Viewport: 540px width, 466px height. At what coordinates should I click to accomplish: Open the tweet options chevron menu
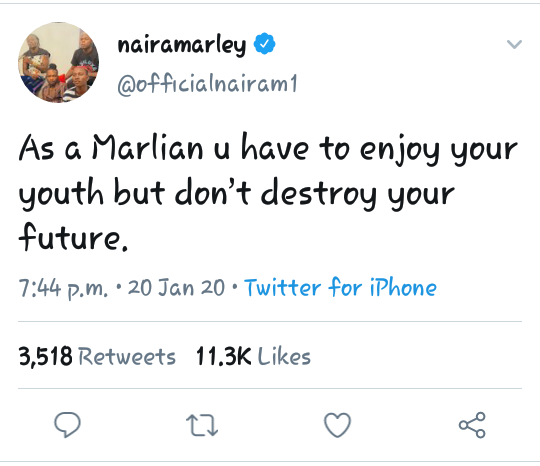(x=515, y=44)
